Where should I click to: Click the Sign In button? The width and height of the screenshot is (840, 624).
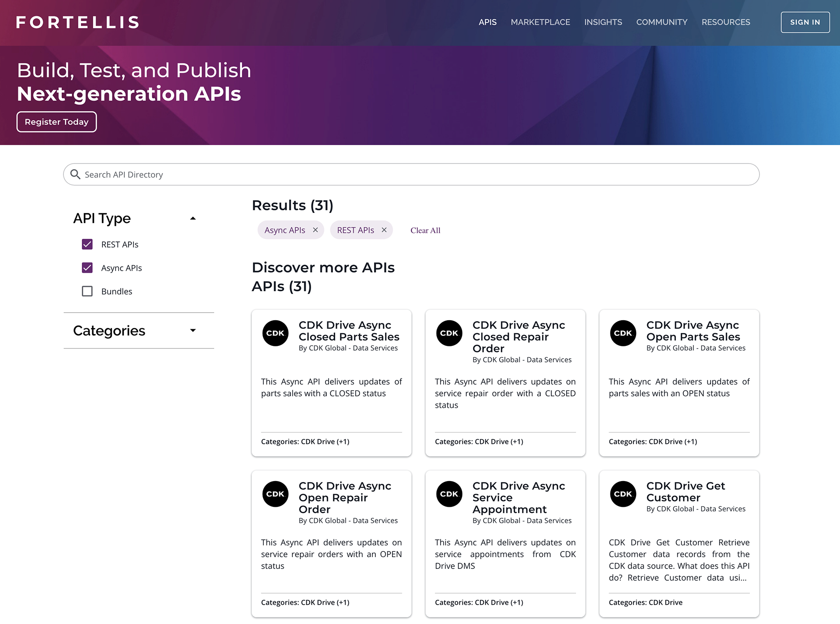(x=805, y=22)
